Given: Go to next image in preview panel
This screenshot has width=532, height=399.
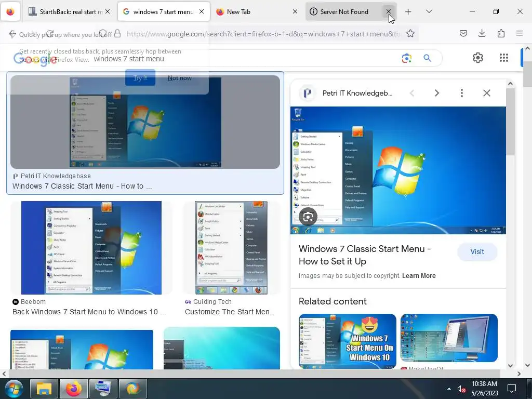Looking at the screenshot, I should click(x=436, y=93).
